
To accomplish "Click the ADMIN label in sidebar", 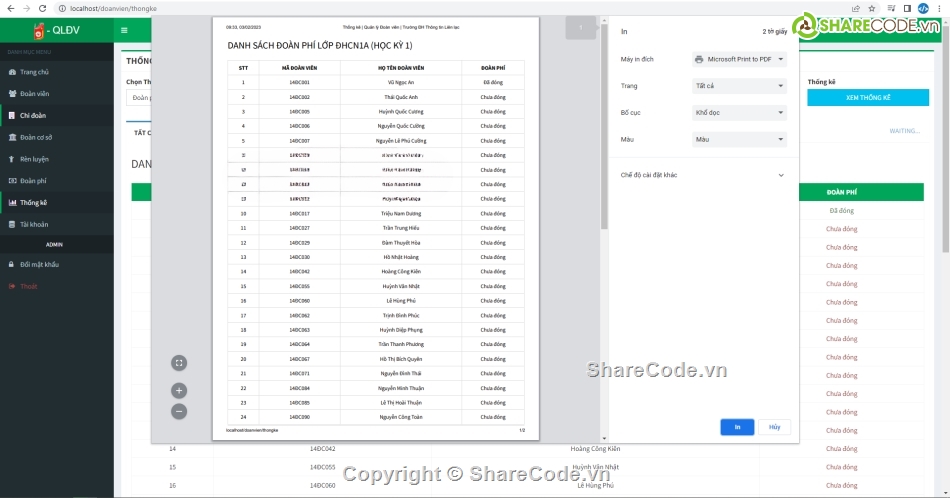I will 55,245.
